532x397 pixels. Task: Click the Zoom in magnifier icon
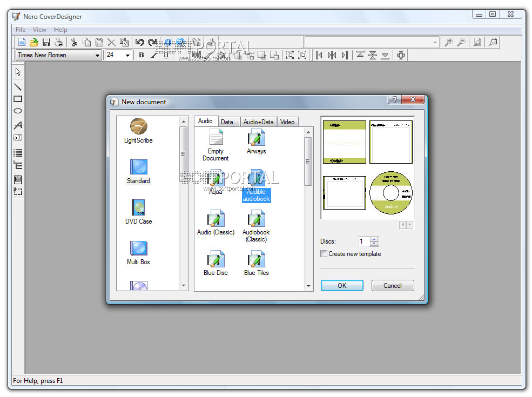448,42
